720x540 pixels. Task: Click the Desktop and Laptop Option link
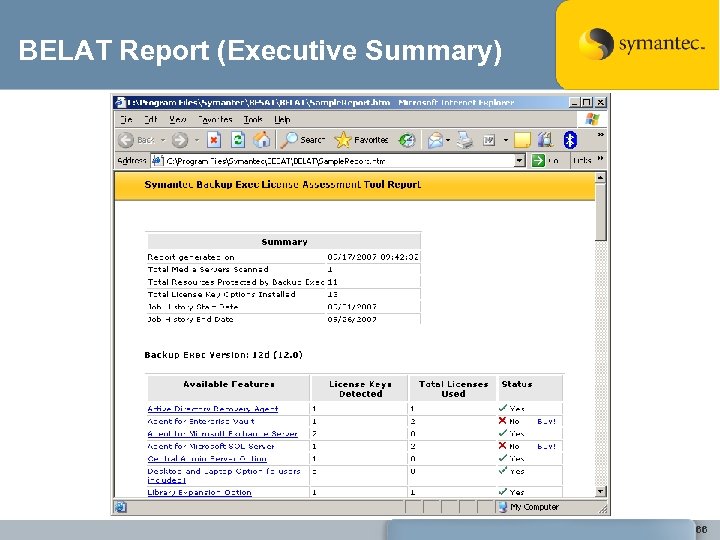point(224,475)
